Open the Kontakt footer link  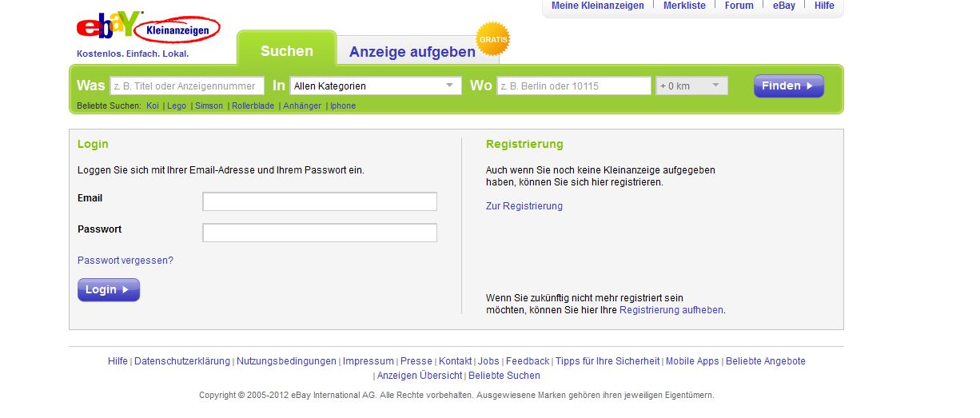coord(456,361)
